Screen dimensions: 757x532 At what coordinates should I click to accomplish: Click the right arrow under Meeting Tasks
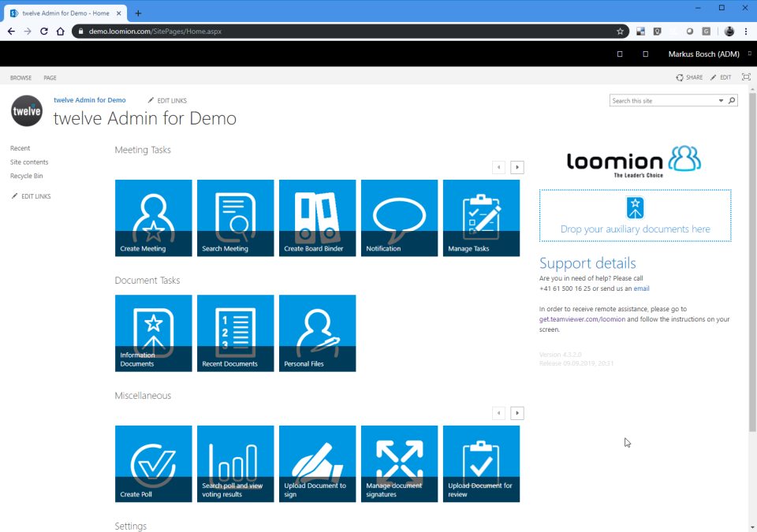516,167
